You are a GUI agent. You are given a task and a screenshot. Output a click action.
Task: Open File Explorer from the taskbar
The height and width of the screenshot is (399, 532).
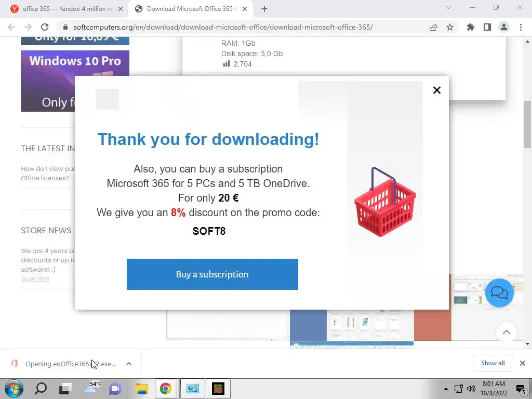point(141,389)
